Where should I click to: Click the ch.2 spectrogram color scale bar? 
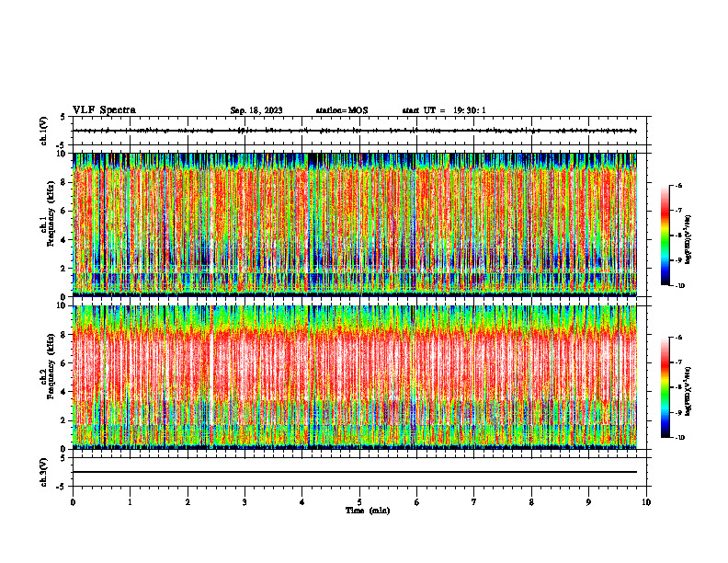point(665,387)
